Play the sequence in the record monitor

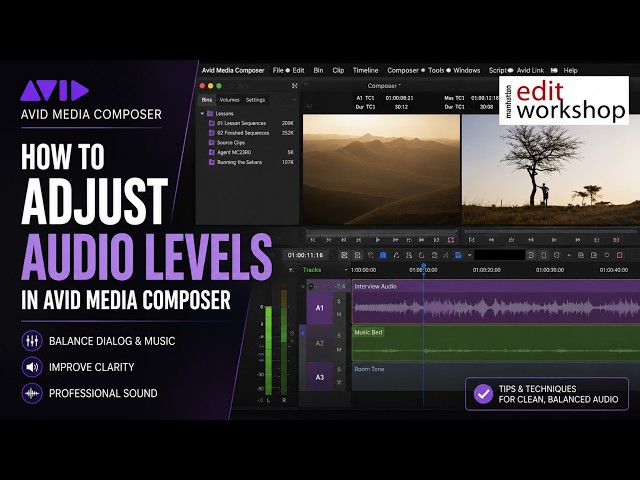553,240
